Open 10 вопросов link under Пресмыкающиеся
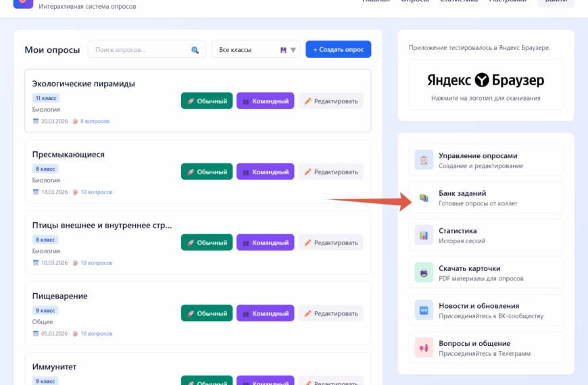This screenshot has height=385, width=588. pos(97,192)
